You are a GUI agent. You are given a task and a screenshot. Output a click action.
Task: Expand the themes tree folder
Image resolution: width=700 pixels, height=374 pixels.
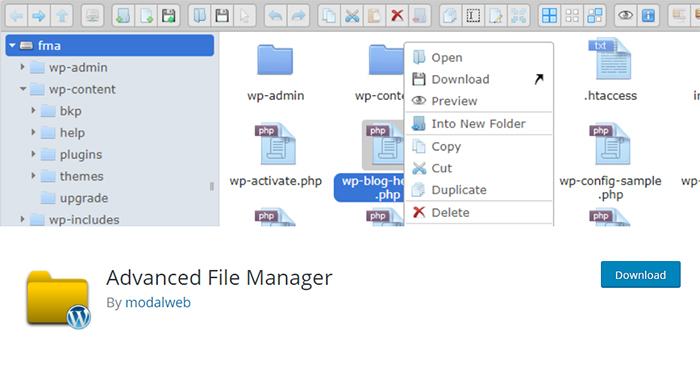33,176
